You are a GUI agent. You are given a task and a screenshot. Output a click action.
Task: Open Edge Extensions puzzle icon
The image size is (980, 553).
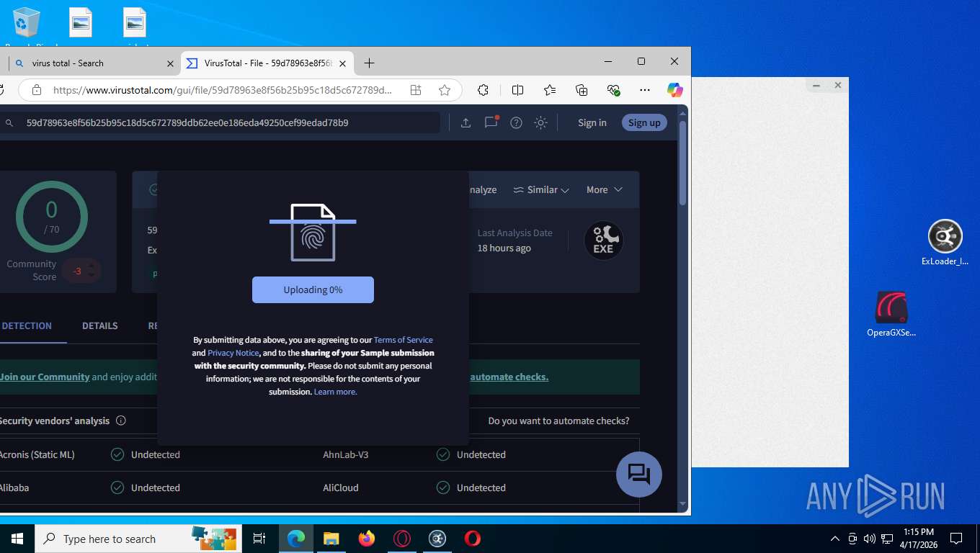tap(484, 90)
